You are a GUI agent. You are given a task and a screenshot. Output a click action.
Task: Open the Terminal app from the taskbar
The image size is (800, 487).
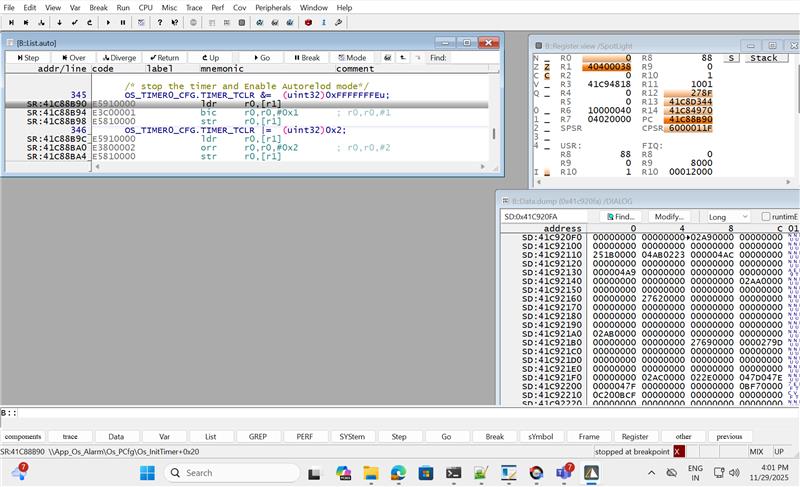pyautogui.click(x=454, y=473)
